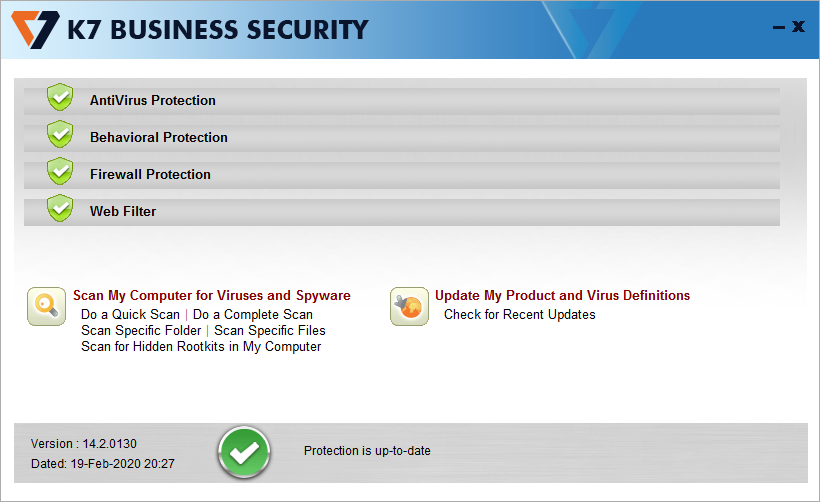Click Scan My Computer for Viruses heading
The width and height of the screenshot is (820, 502).
(212, 296)
